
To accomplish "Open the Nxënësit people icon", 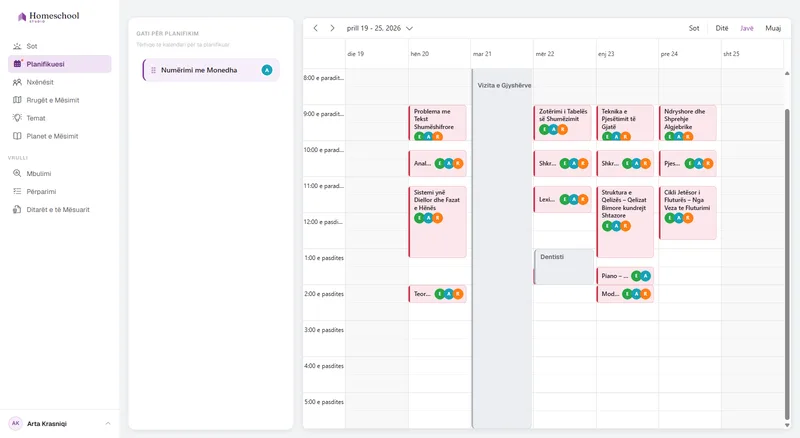I will (x=17, y=82).
